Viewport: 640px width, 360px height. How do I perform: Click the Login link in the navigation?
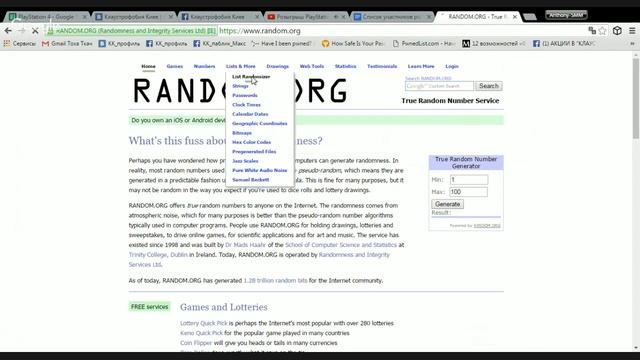pos(451,66)
